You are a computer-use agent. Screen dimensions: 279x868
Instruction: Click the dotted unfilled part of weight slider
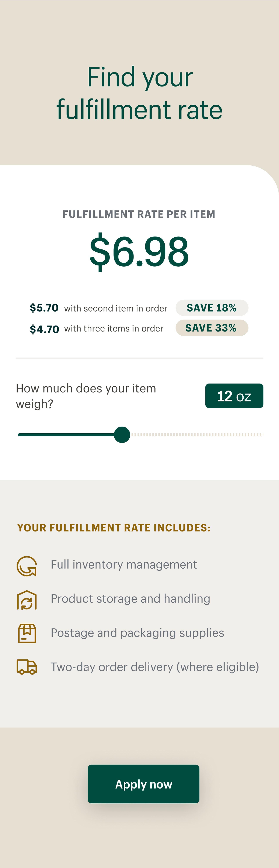click(x=197, y=435)
